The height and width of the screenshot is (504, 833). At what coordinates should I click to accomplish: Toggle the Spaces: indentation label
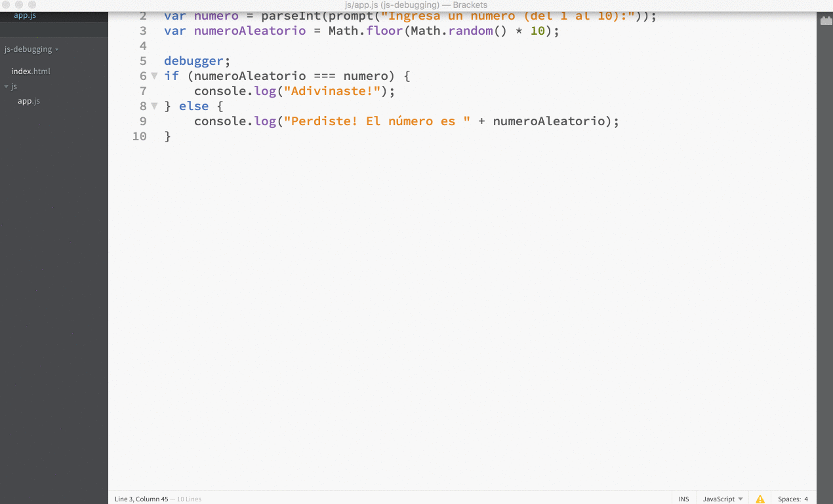click(x=789, y=499)
